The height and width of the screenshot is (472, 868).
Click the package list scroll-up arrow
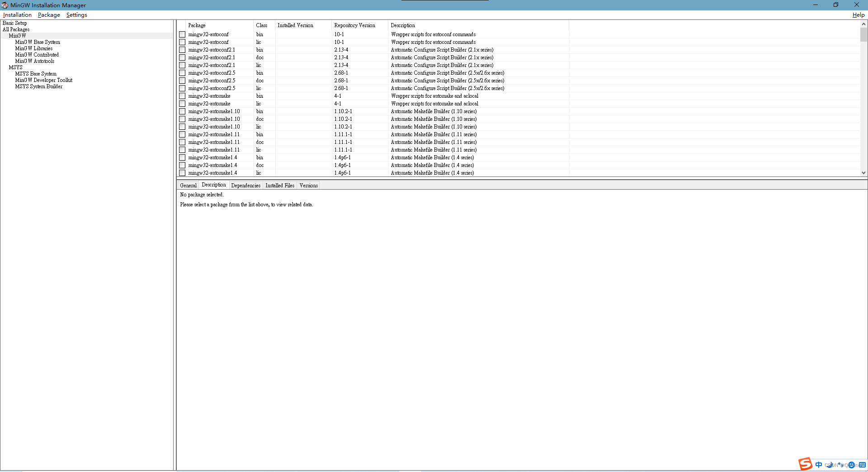point(863,24)
